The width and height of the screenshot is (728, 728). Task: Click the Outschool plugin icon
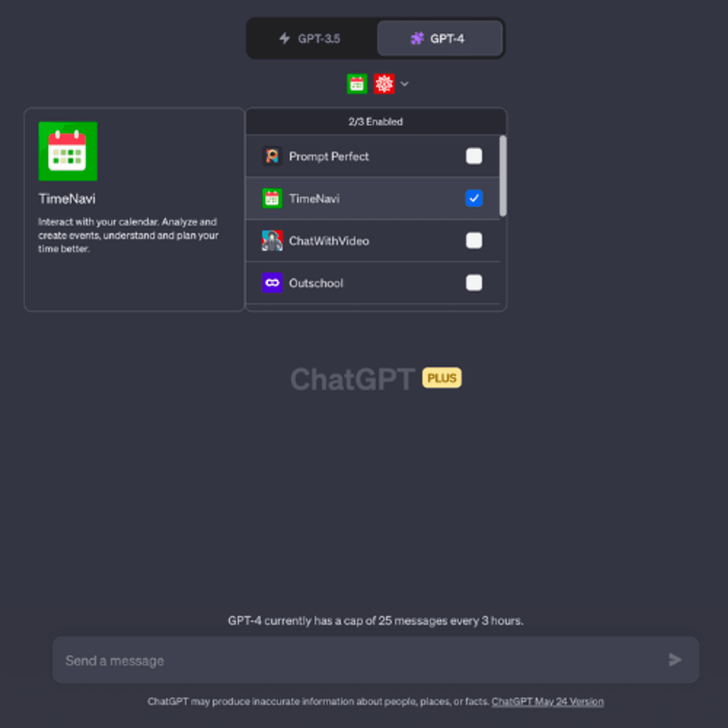point(271,283)
